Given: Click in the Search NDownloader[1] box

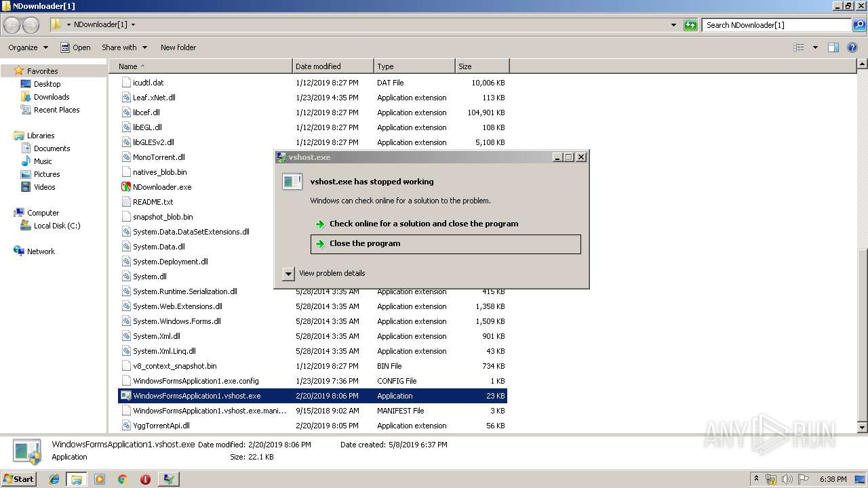Looking at the screenshot, I should click(777, 25).
